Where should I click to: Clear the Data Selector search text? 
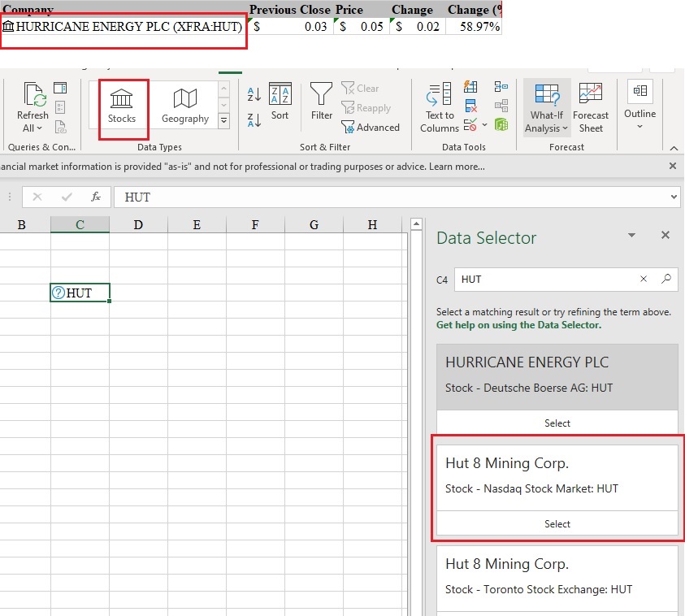[644, 279]
